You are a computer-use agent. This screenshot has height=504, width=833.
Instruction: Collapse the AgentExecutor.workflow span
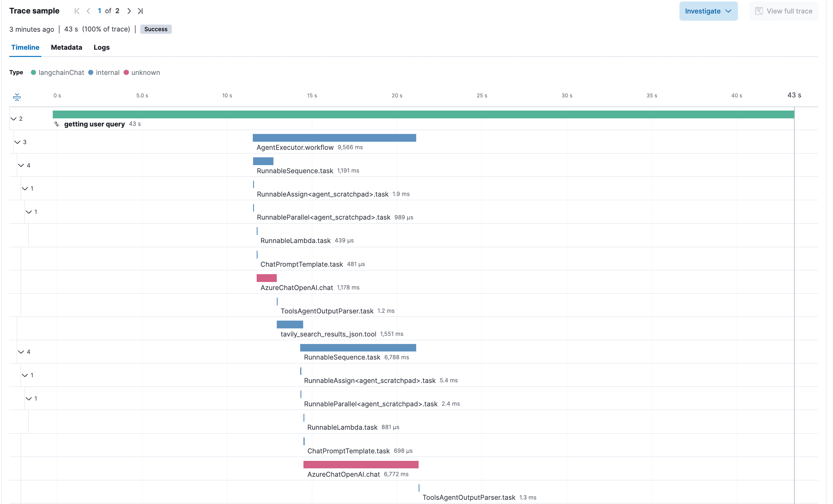(17, 142)
